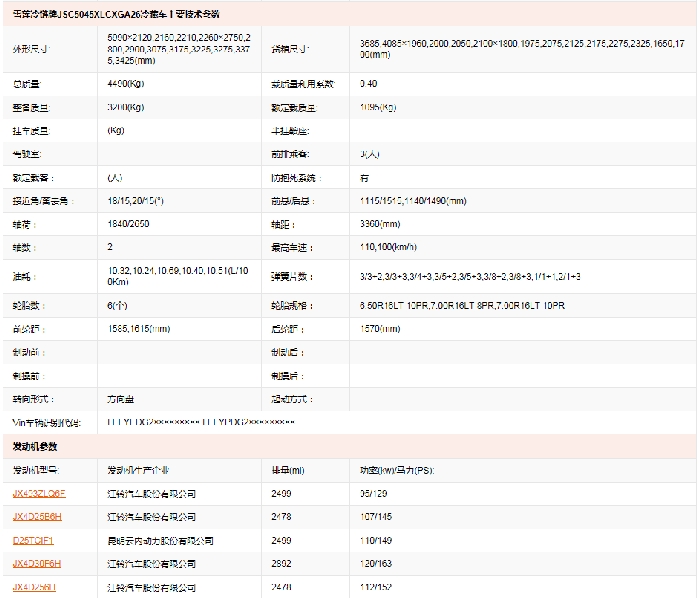Click the 4400(Kg) total mass value
The image size is (700, 598).
coord(126,85)
